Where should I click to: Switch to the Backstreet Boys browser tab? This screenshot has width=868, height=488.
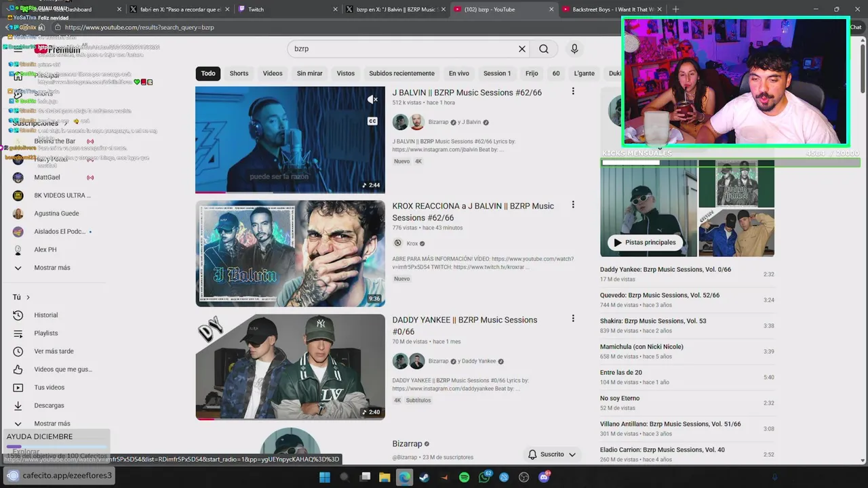click(x=613, y=9)
